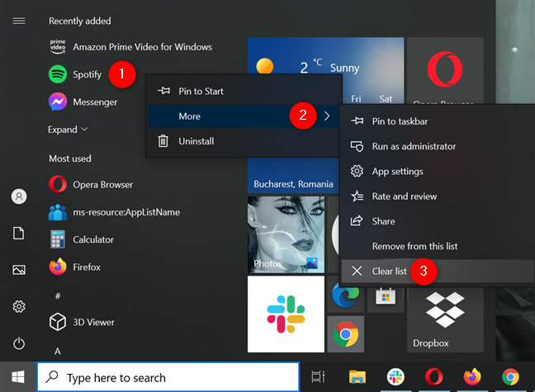This screenshot has width=535, height=392.
Task: Select Run as administrator
Action: pos(414,146)
